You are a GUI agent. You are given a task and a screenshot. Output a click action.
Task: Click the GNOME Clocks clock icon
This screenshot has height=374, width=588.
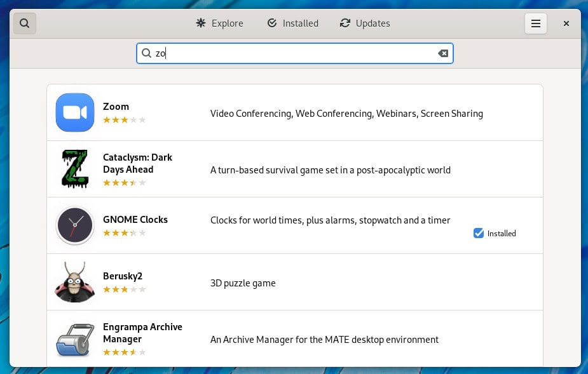point(75,225)
